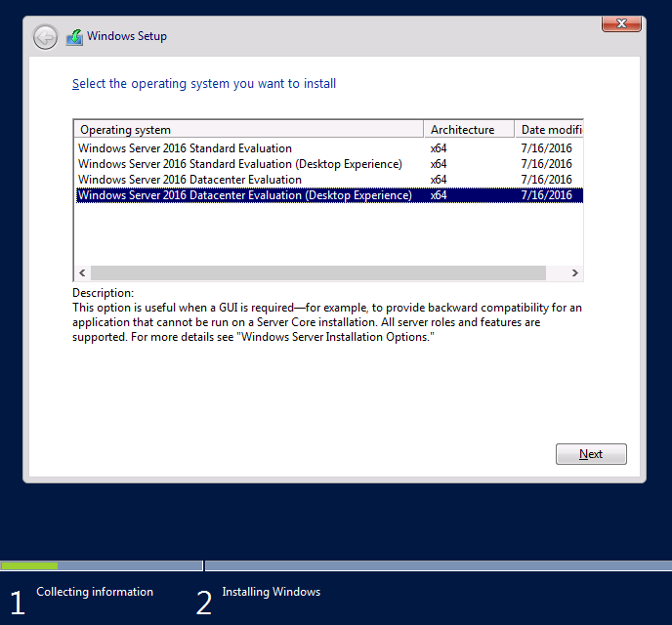Click the scroll left arrow
This screenshot has width=672, height=625.
[82, 272]
